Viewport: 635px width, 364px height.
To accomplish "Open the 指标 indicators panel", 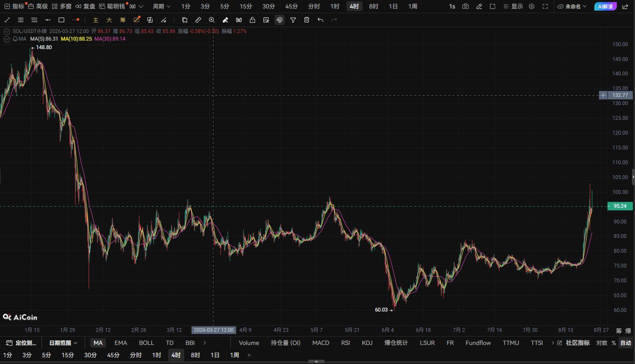I will (14, 6).
